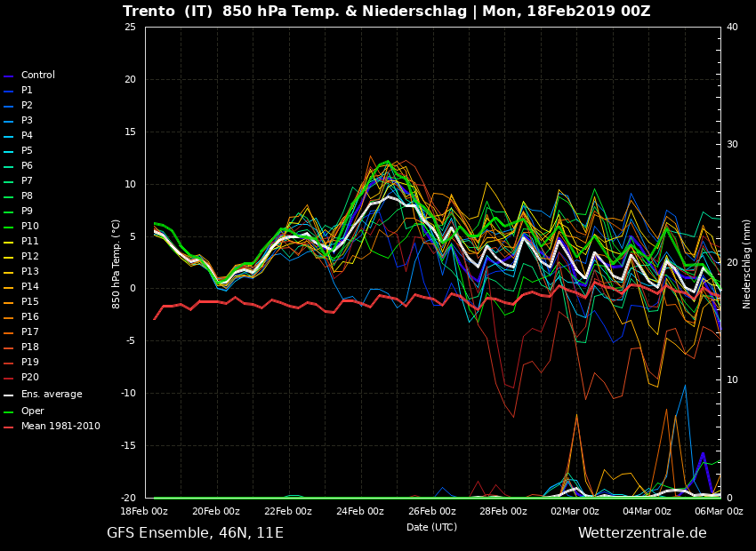Select the 26Feb 00z date tick label
This screenshot has height=551, width=756.
click(x=431, y=511)
